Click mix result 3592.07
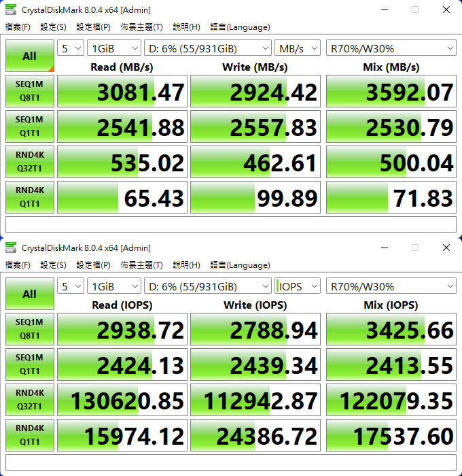The image size is (462, 476). click(x=391, y=91)
